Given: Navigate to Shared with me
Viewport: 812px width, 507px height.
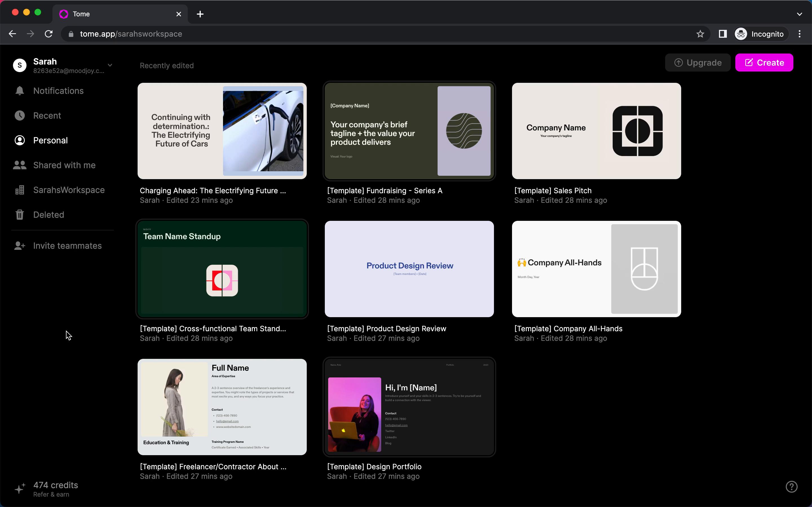Looking at the screenshot, I should [64, 165].
